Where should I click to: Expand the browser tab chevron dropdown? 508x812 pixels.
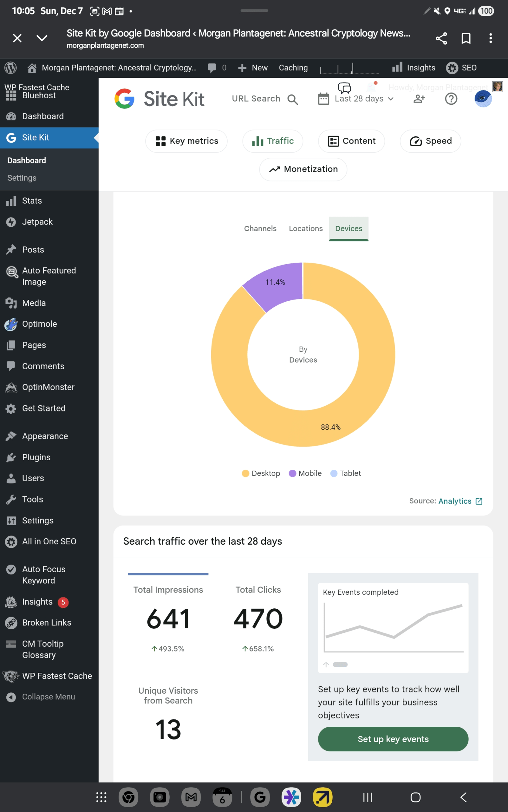pos(42,38)
